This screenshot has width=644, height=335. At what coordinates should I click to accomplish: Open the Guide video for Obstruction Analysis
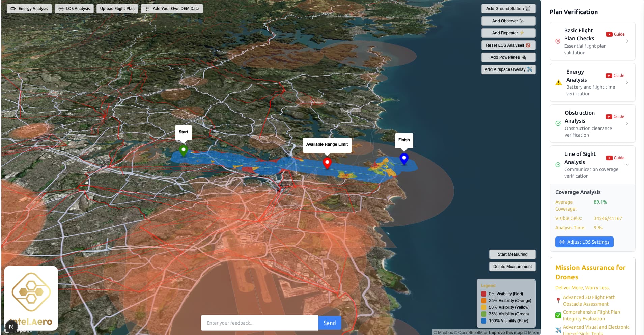point(615,116)
